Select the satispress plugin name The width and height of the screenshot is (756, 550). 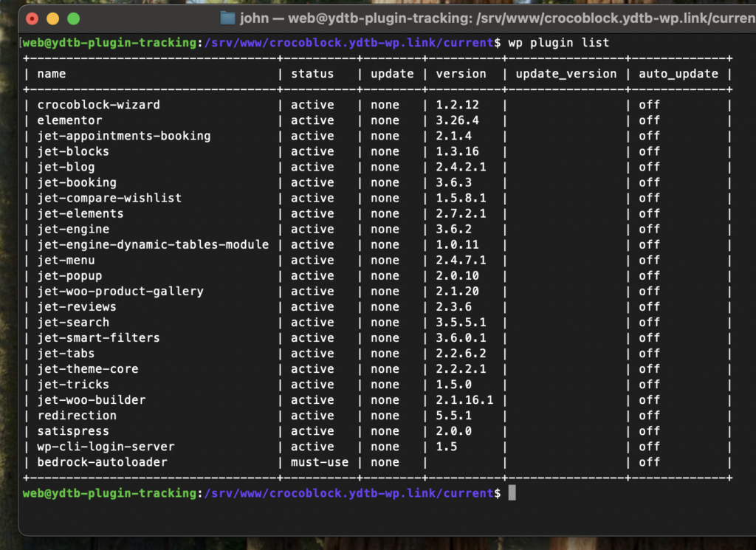point(73,431)
